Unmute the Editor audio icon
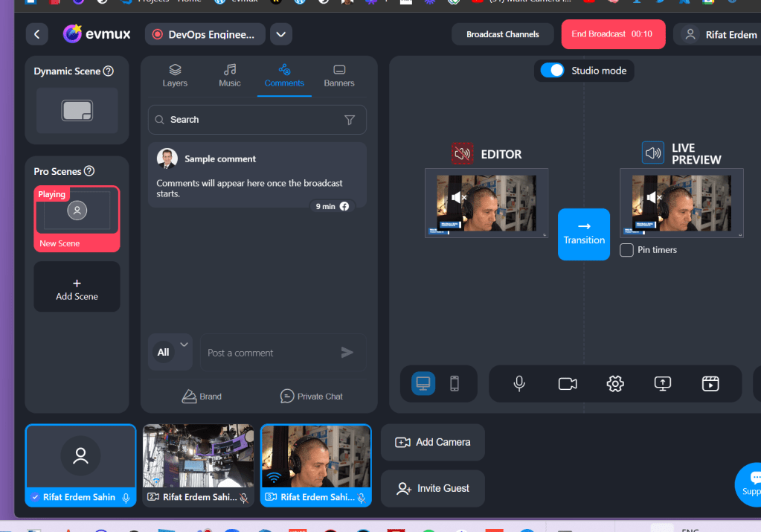This screenshot has width=761, height=532. 462,154
